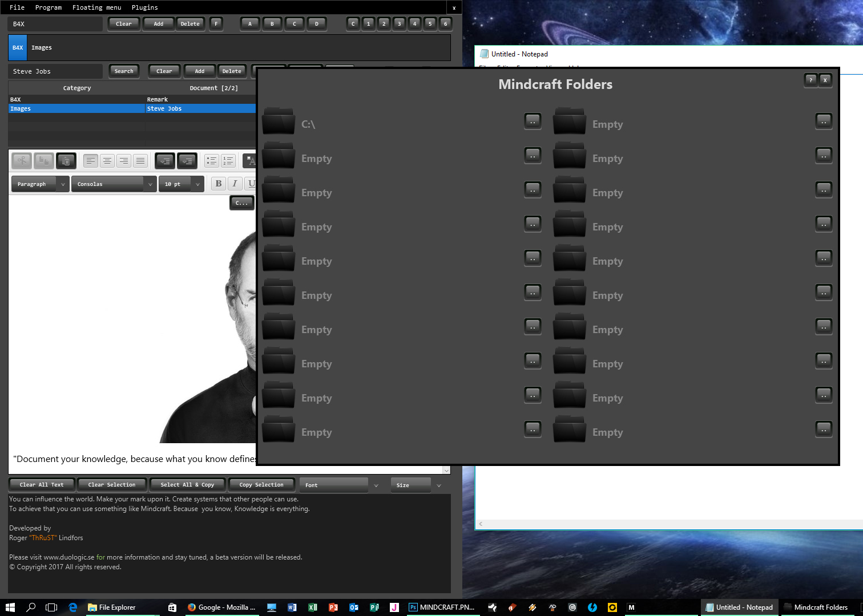Image resolution: width=863 pixels, height=616 pixels.
Task: Open the File menu
Action: pos(17,7)
